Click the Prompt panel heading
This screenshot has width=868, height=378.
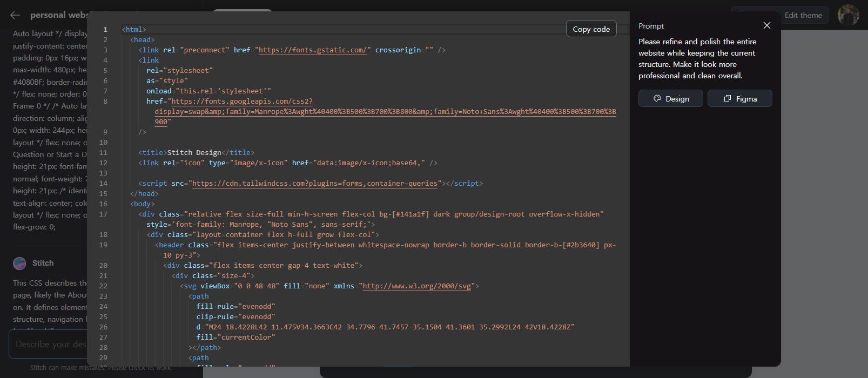(x=651, y=26)
